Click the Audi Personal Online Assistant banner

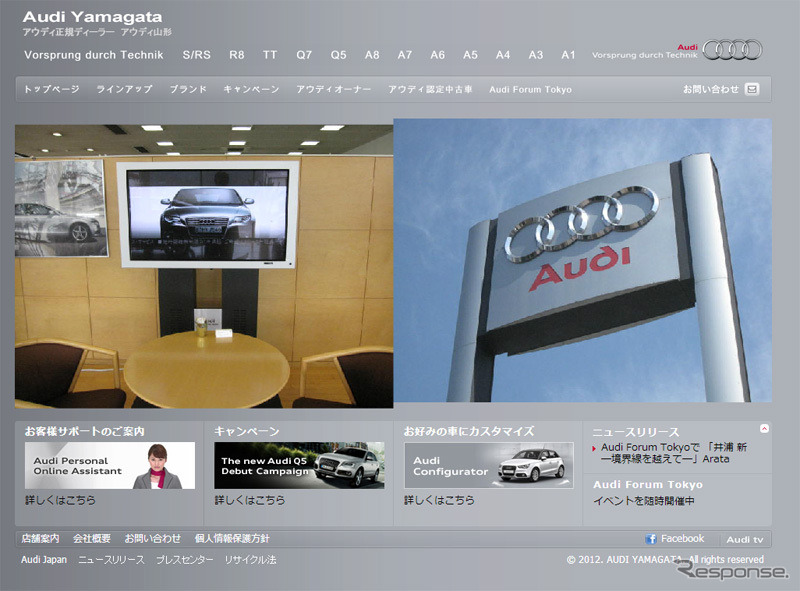(x=110, y=466)
